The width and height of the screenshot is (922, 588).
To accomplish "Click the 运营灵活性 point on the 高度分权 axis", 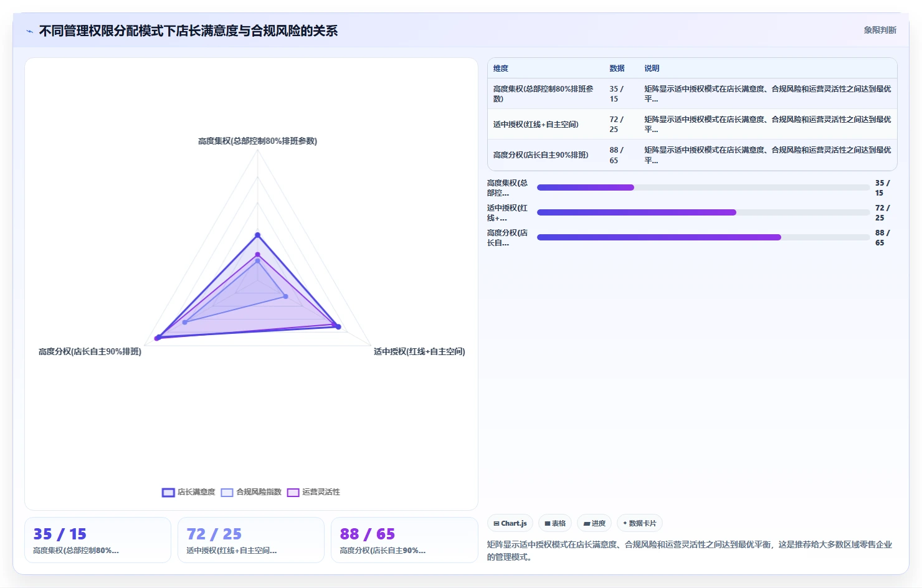I will (157, 338).
